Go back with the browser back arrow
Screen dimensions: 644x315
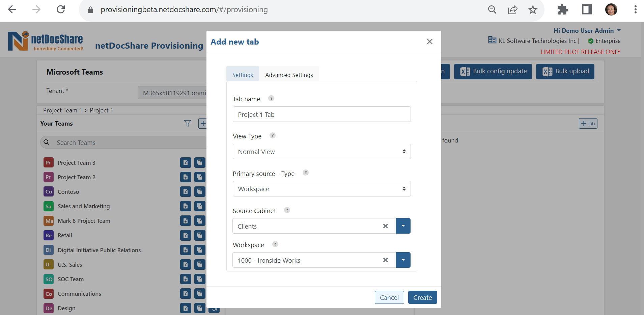(x=12, y=9)
